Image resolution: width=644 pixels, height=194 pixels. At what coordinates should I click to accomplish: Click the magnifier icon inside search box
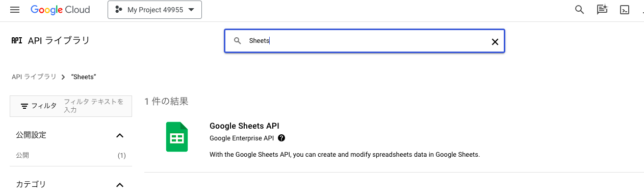(x=238, y=41)
